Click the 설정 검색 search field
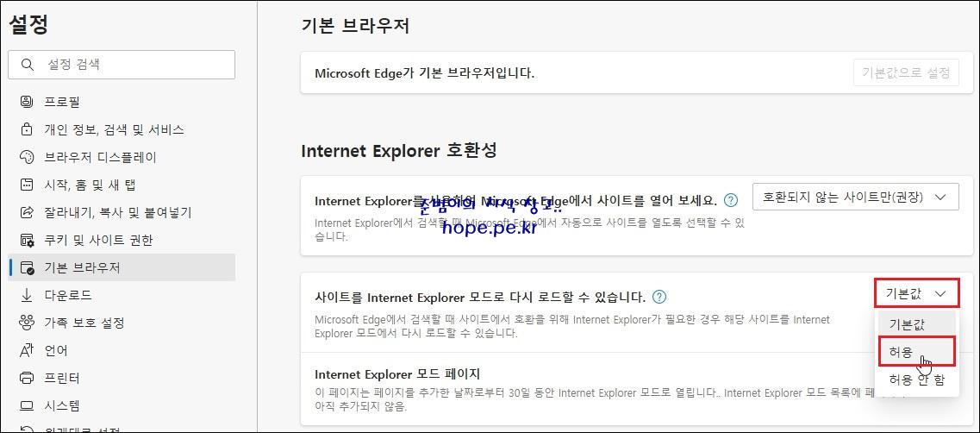980x433 pixels. [x=122, y=65]
